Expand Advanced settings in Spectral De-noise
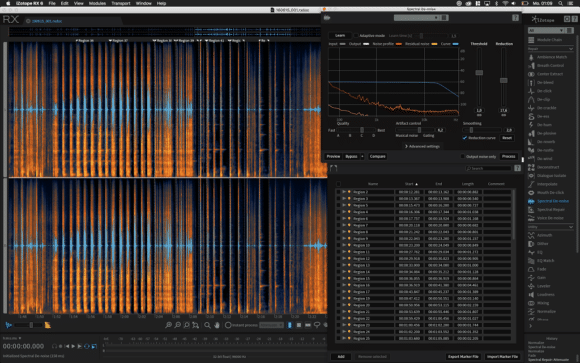The image size is (580, 363). point(422,147)
